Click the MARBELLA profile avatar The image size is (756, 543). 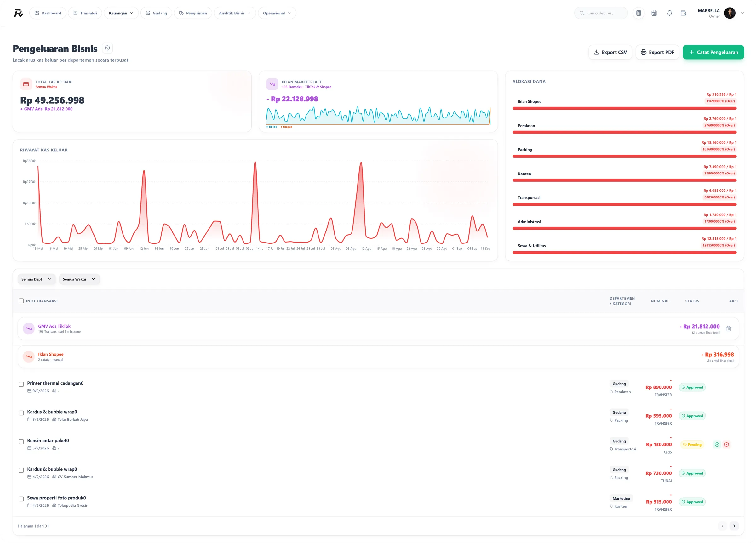[x=730, y=13]
